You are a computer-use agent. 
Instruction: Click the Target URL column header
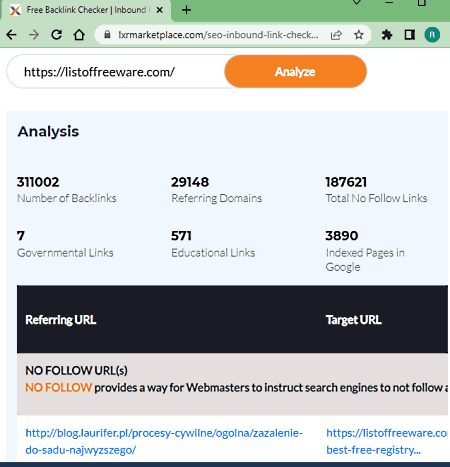coord(353,320)
